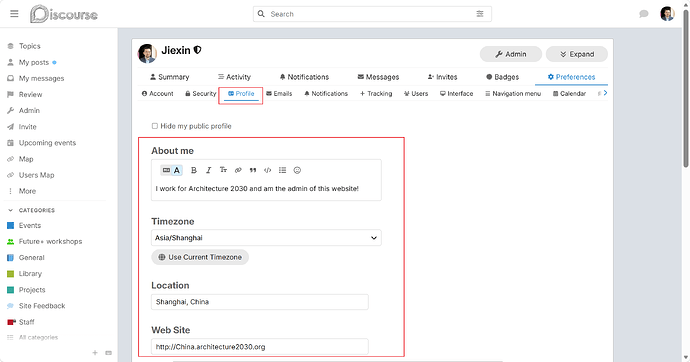
Task: Go to Tracking preferences
Action: tap(376, 94)
